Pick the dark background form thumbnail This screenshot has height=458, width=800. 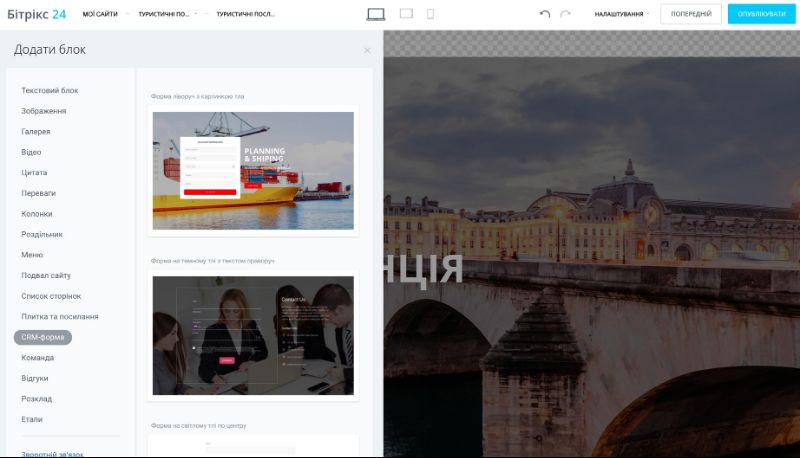(253, 335)
